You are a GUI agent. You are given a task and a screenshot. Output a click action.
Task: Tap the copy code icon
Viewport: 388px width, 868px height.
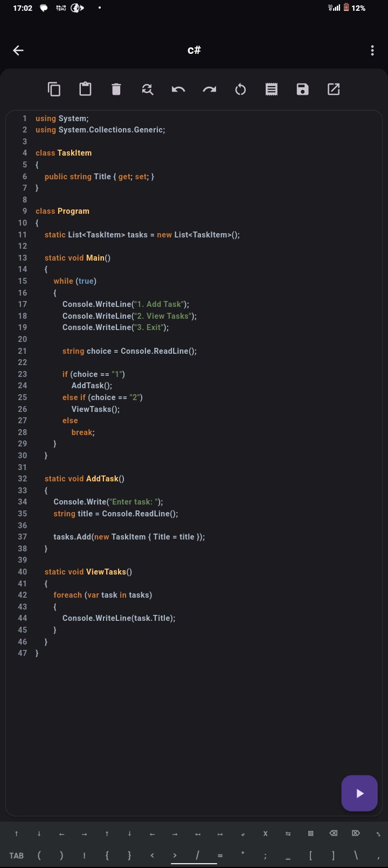[x=54, y=89]
